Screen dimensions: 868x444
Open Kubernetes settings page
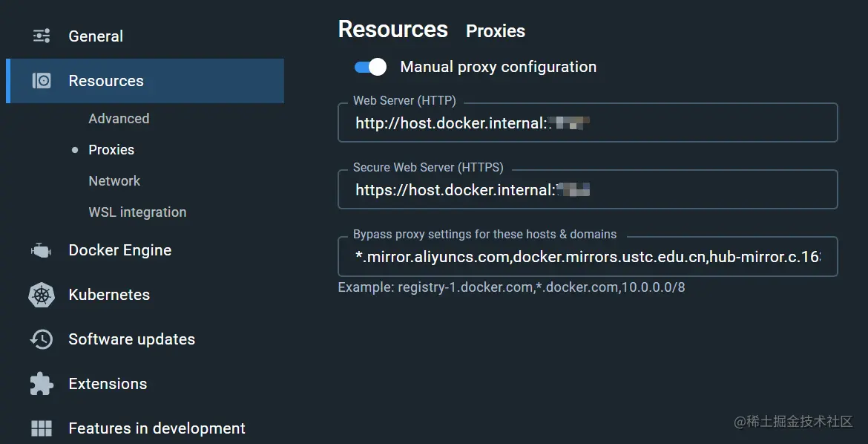tap(109, 295)
